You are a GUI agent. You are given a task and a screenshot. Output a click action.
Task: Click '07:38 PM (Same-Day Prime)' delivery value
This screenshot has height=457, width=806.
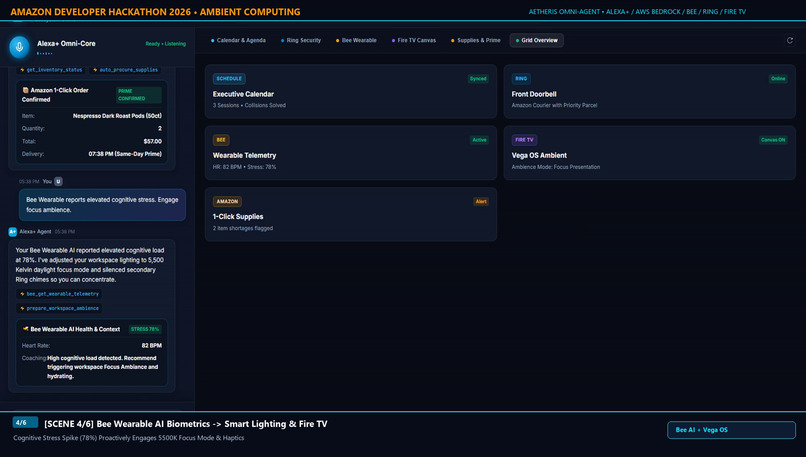point(125,154)
